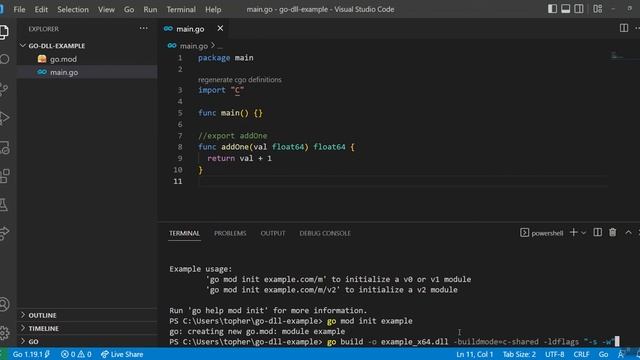The width and height of the screenshot is (640, 360).
Task: Click the 'package main' line text
Action: [225, 58]
